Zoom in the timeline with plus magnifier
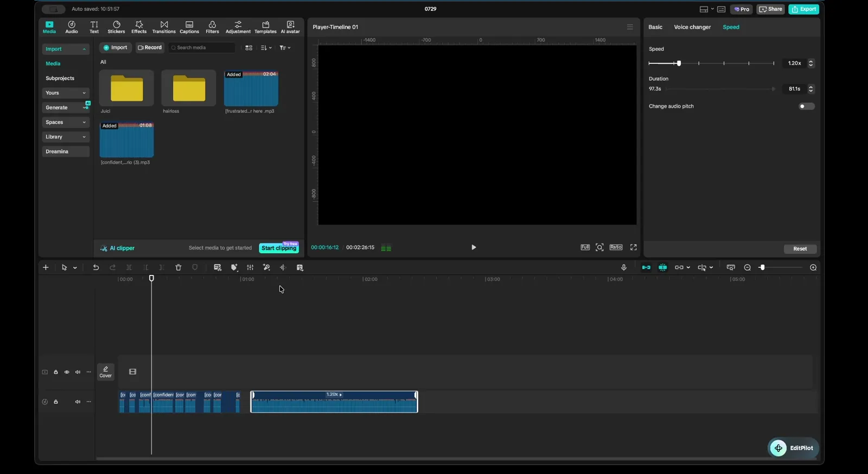This screenshot has width=868, height=474. pyautogui.click(x=813, y=267)
